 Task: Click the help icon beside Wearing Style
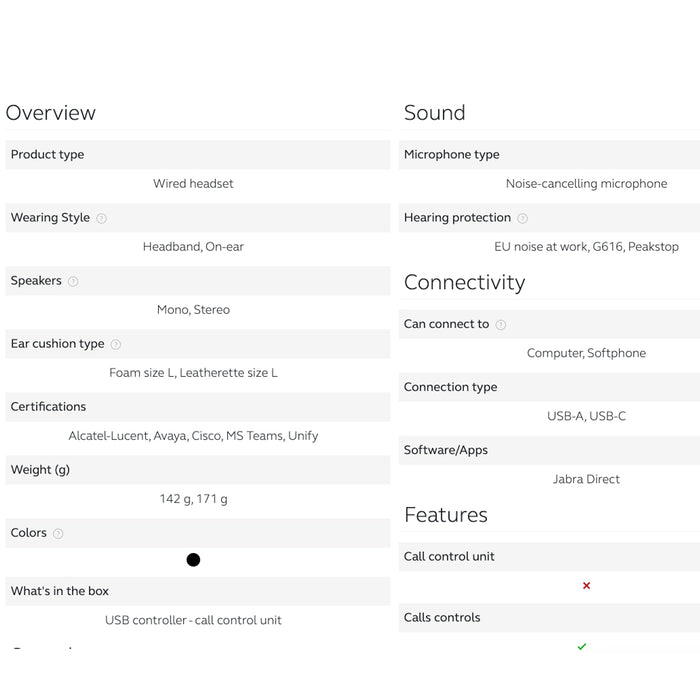[x=101, y=218]
